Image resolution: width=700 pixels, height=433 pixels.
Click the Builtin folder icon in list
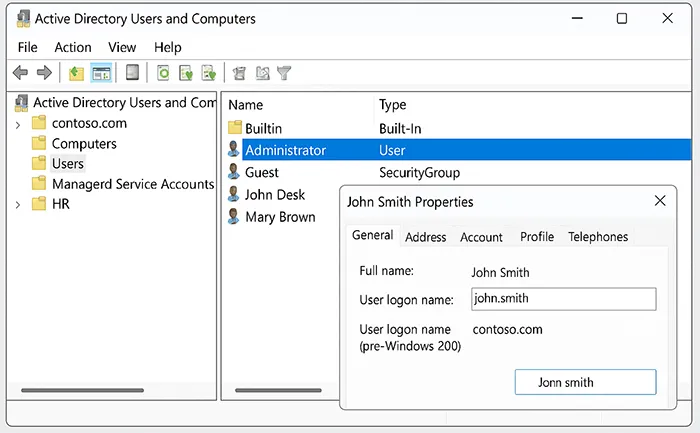[x=235, y=128]
